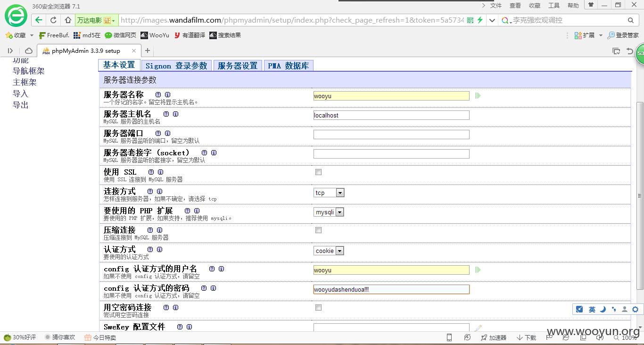This screenshot has width=644, height=345.
Task: Switch to the Signon 登录参数 tab
Action: pos(176,66)
